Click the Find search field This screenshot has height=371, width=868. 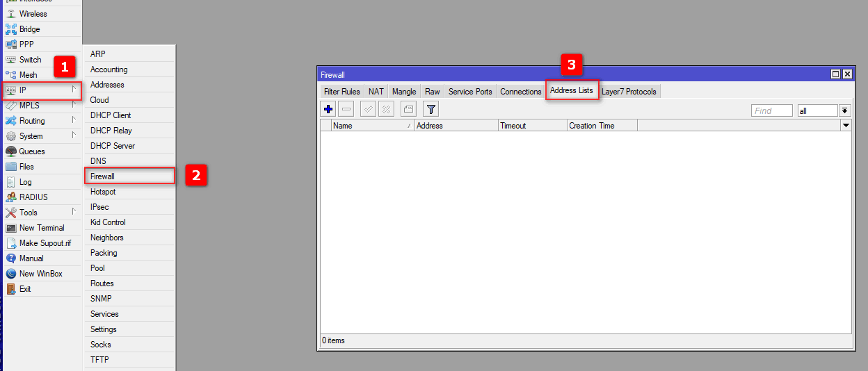tap(771, 110)
